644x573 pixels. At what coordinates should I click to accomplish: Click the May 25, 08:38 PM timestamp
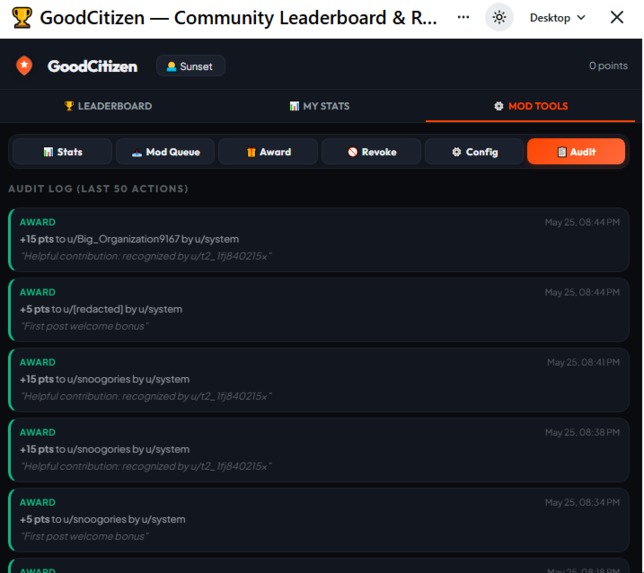[582, 433]
